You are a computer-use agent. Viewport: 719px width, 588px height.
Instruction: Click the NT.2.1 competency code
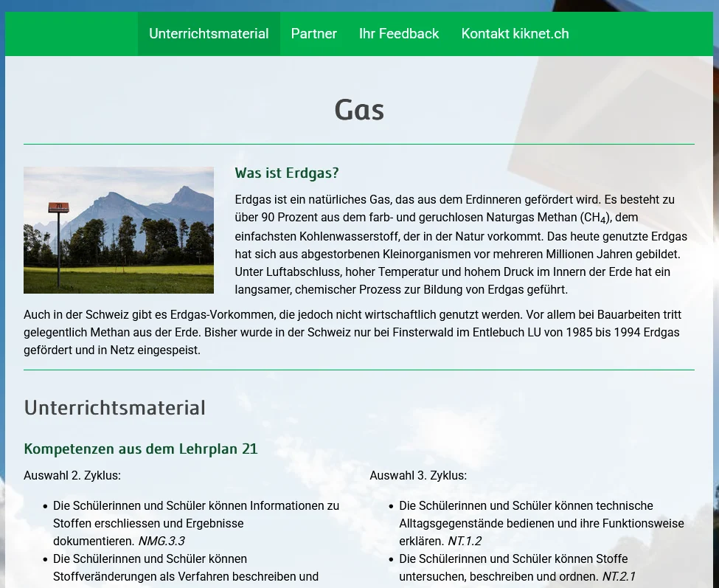618,576
